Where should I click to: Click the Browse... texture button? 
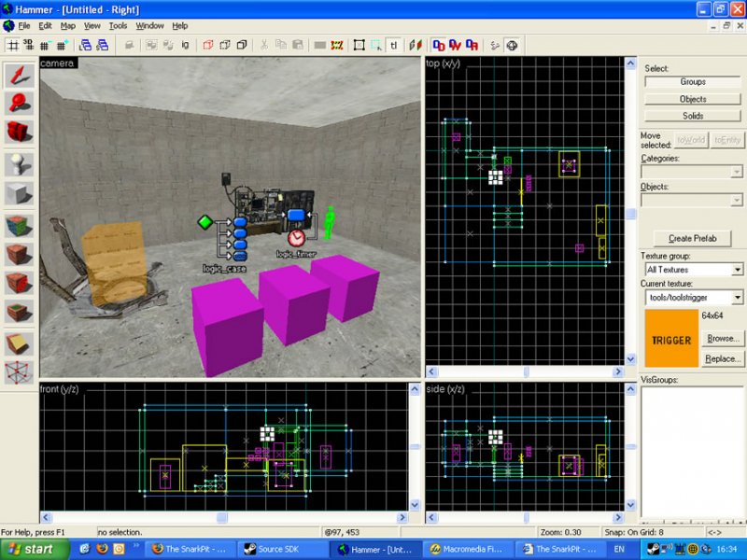pyautogui.click(x=722, y=339)
